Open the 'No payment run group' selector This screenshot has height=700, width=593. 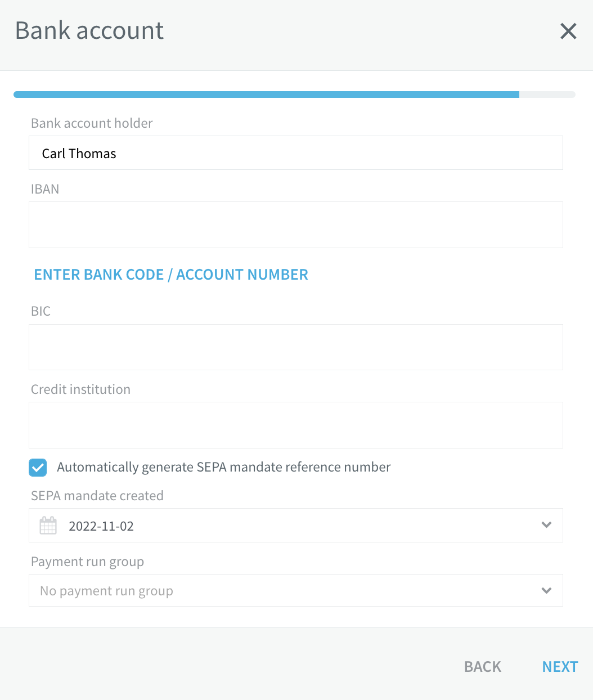pyautogui.click(x=296, y=590)
